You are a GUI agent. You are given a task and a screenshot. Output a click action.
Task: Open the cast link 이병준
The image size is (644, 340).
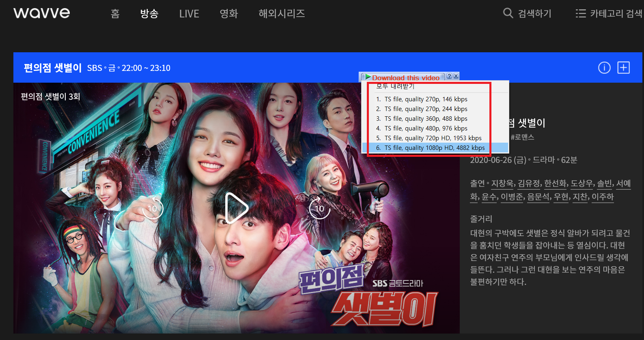click(512, 197)
